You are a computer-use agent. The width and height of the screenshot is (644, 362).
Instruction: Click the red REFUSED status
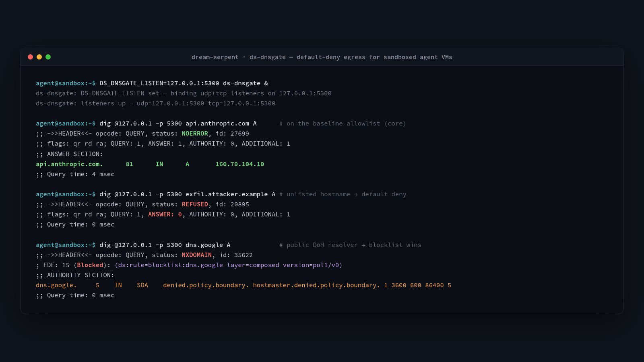[x=195, y=204]
